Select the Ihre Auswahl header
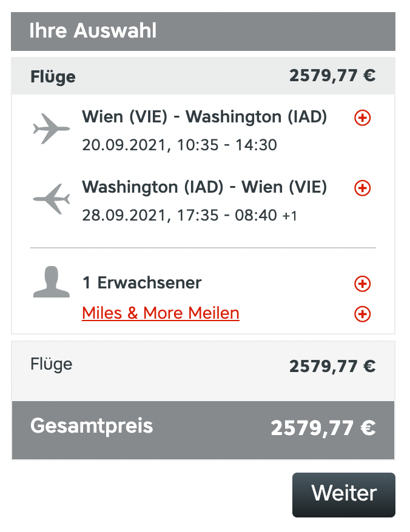Viewport: 410px width, 532px height. 203,32
